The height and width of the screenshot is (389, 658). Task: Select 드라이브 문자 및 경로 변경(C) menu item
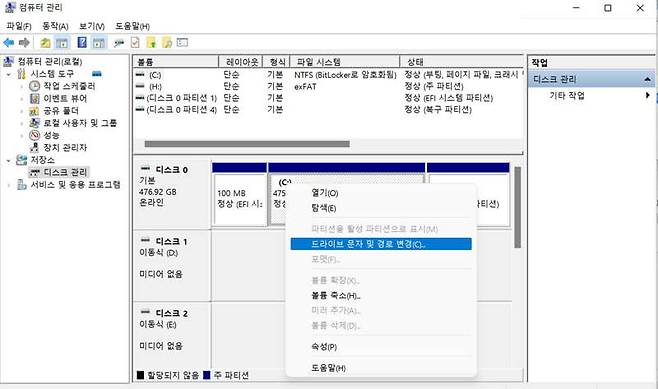pyautogui.click(x=381, y=244)
